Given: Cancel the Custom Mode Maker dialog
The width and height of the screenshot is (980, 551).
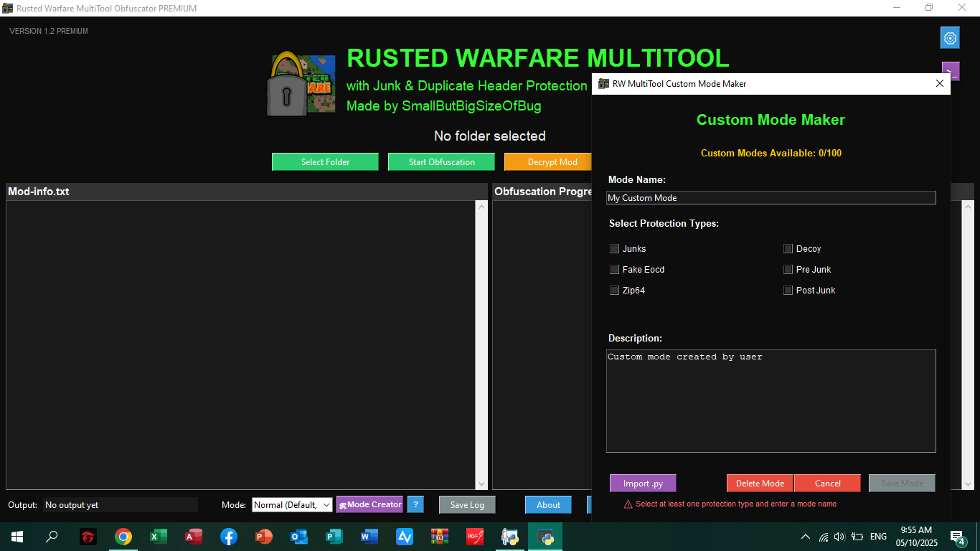Looking at the screenshot, I should pyautogui.click(x=827, y=484).
